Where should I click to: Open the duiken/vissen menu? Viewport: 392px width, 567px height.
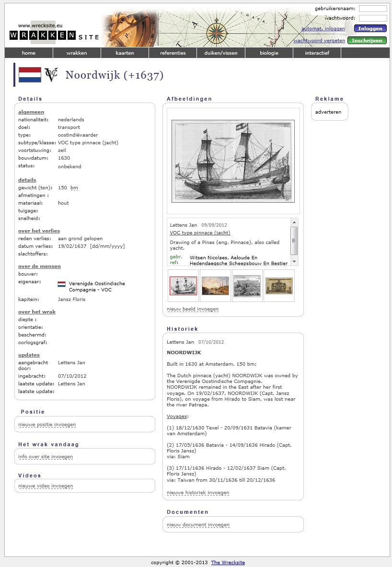(220, 53)
